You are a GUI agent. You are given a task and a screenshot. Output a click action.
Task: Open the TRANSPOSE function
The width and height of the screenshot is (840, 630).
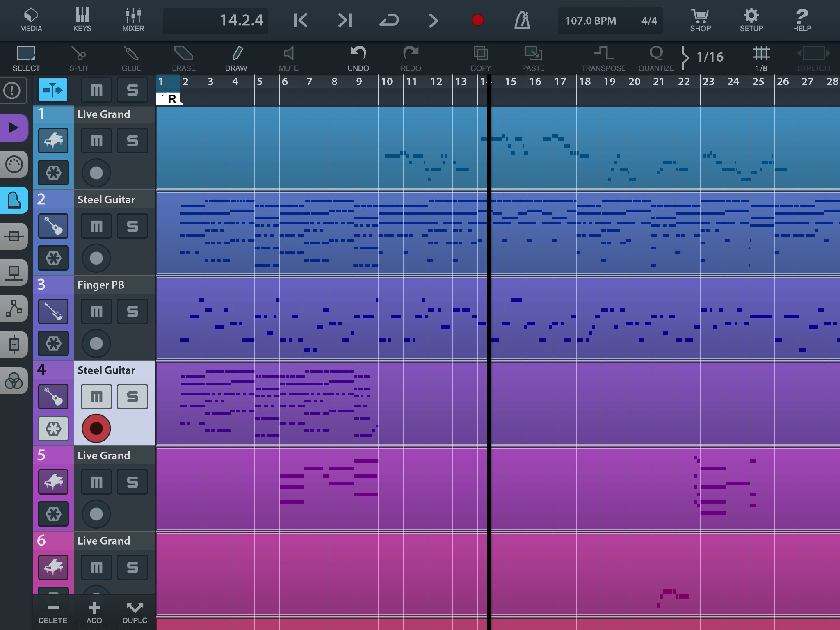[603, 58]
